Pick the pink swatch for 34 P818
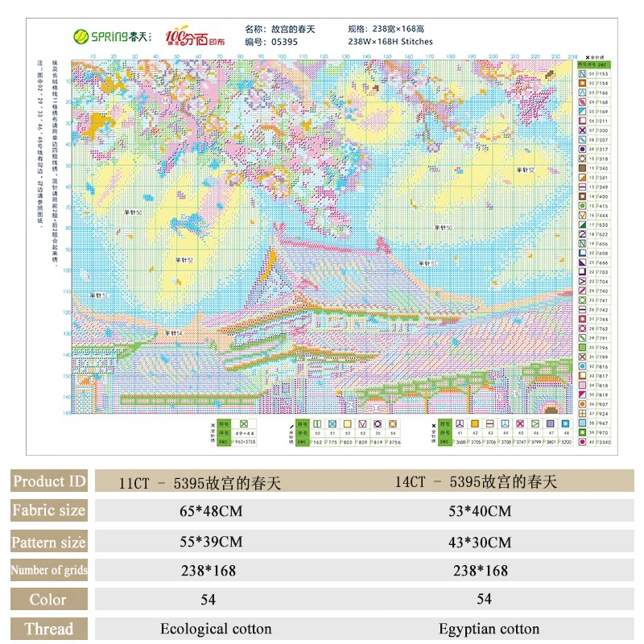Image resolution: width=644 pixels, height=644 pixels. coord(582,386)
